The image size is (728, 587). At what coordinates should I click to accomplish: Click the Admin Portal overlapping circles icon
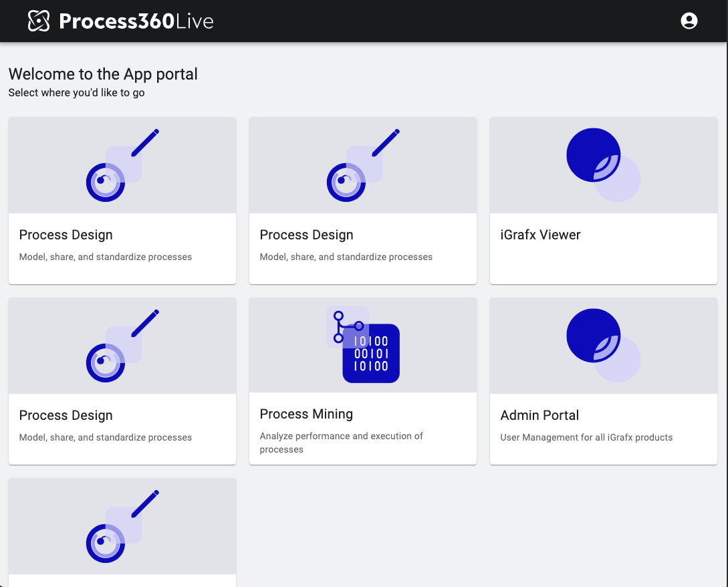click(603, 345)
